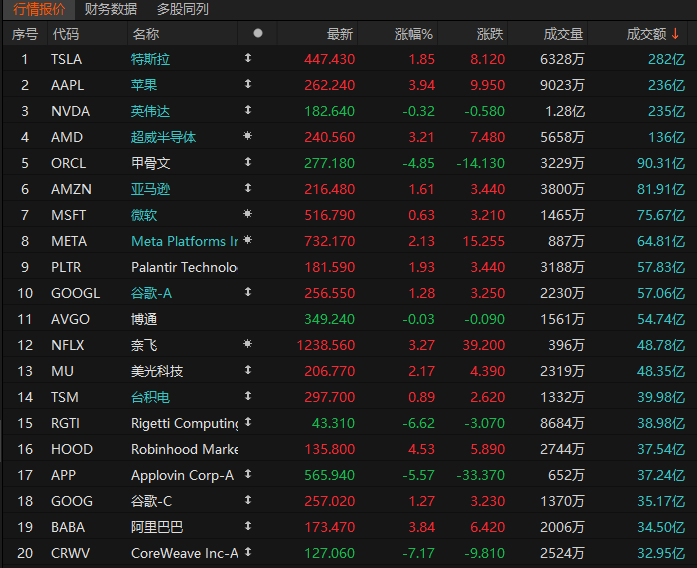Open the 谷歌-A stock name link
The height and width of the screenshot is (568, 697).
[151, 293]
